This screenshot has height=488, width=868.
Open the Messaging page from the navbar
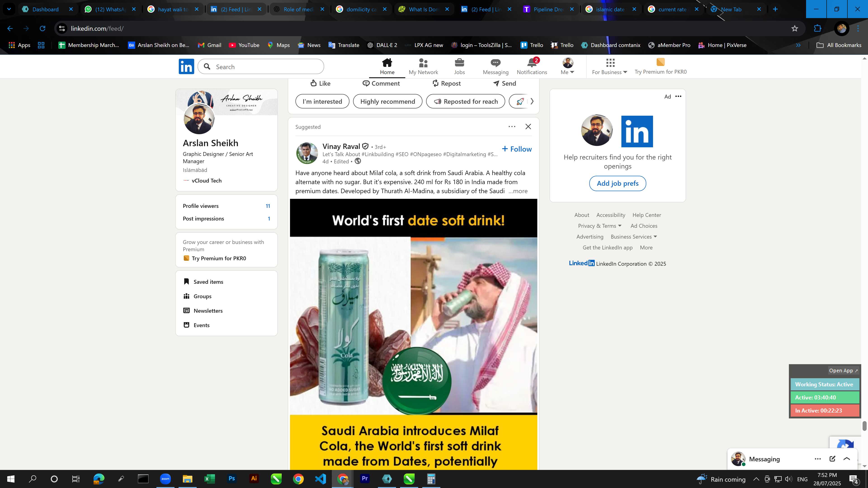(x=495, y=66)
